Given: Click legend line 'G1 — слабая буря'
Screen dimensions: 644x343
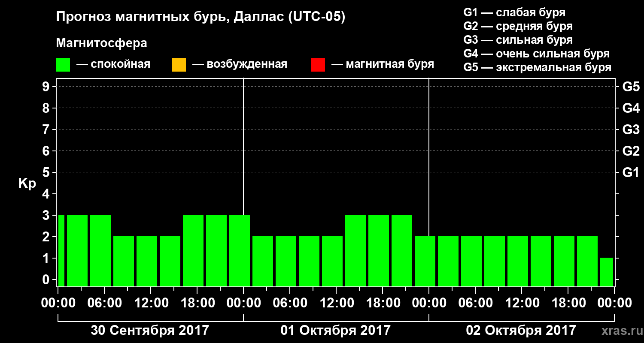Looking at the screenshot, I should click(x=514, y=12).
